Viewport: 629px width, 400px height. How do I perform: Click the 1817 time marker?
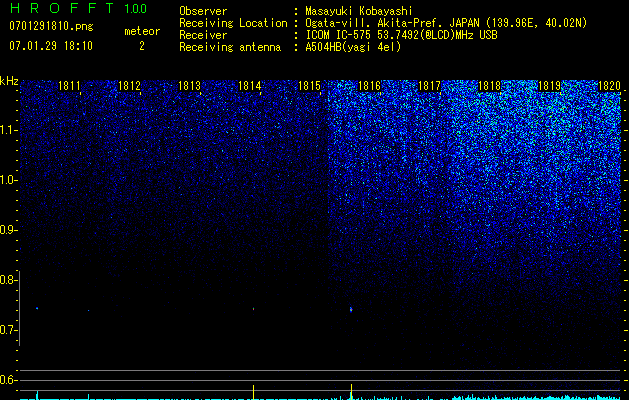point(429,86)
